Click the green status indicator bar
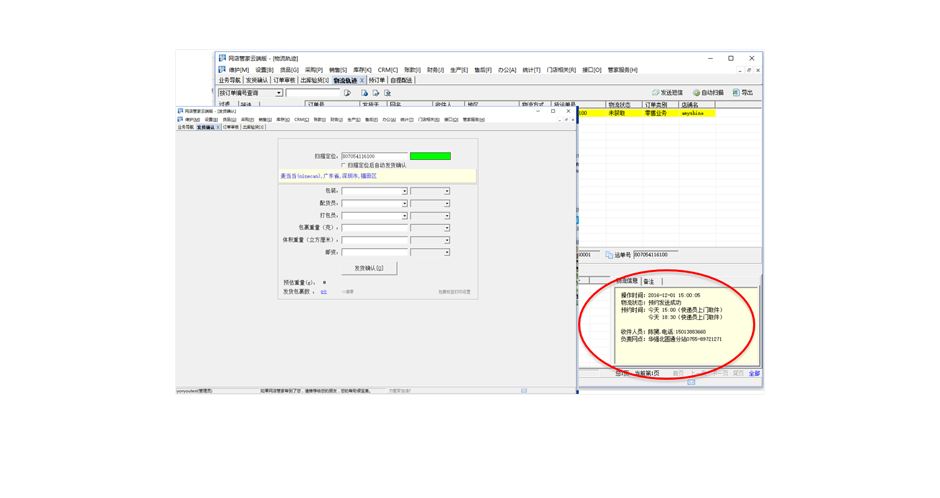The image size is (940, 498). point(430,156)
